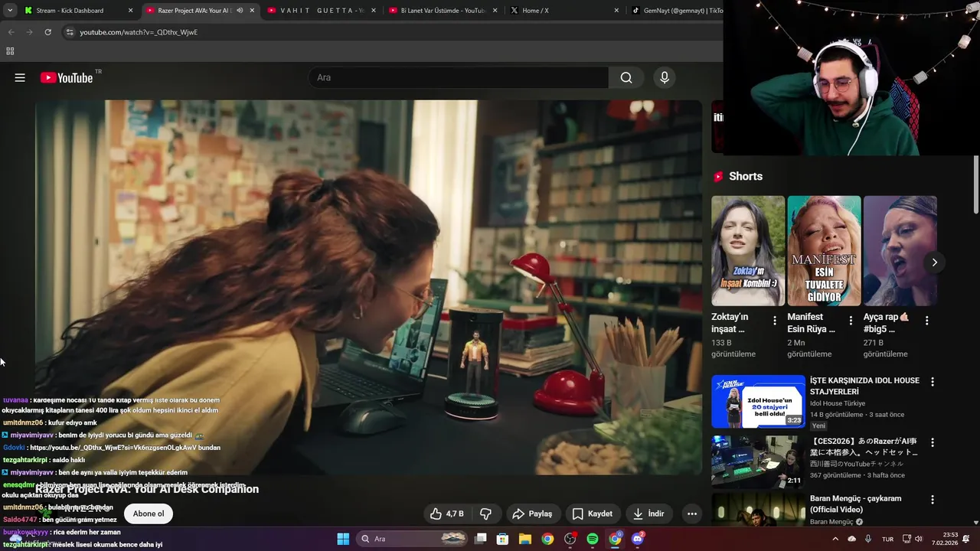Click the youtube.com address bar URL
Screen dimensions: 980x551
[x=139, y=32]
